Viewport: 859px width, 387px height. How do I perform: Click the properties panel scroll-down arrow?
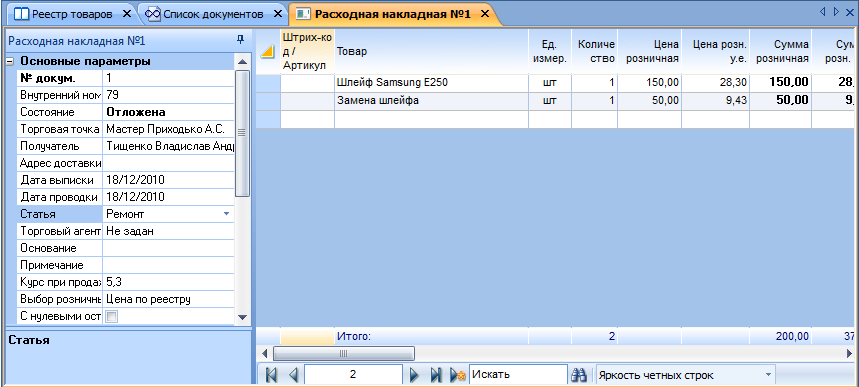click(242, 317)
